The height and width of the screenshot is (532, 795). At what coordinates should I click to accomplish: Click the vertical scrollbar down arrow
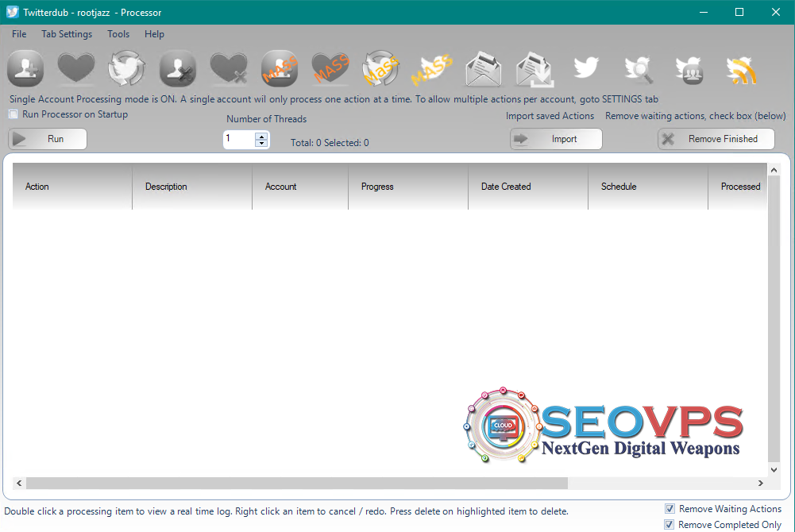[x=774, y=470]
